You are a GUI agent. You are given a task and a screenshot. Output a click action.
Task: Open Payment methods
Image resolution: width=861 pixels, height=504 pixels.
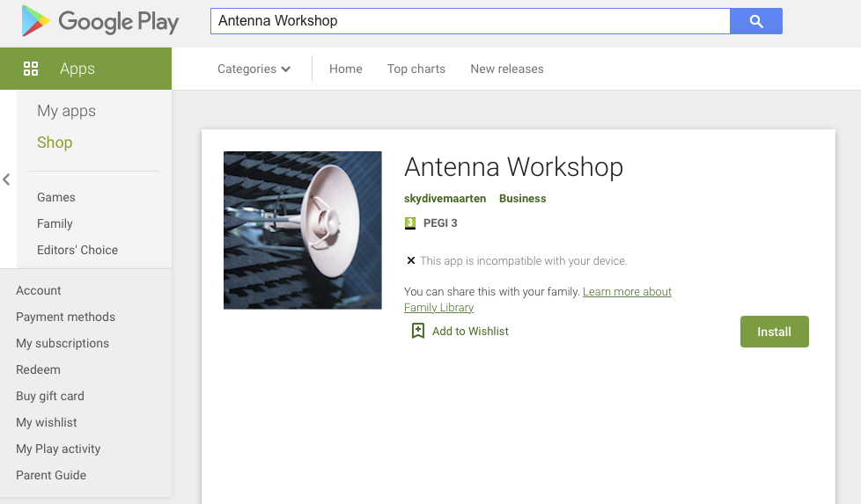click(x=65, y=317)
